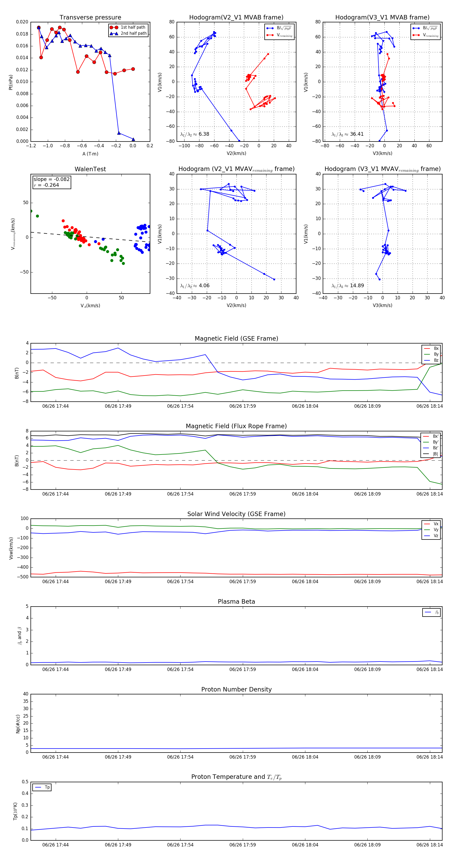Click the "Proton Number Density" title

click(x=236, y=689)
